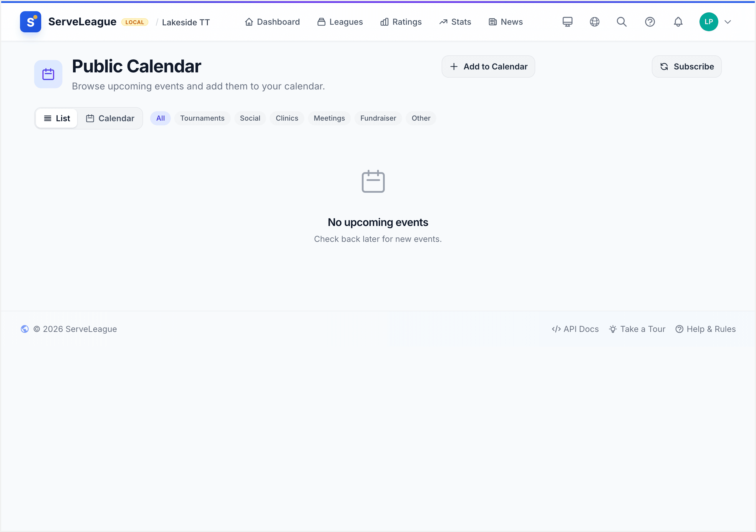Screen dimensions: 756x532
Task: Open News in top navigation
Action: click(x=505, y=22)
